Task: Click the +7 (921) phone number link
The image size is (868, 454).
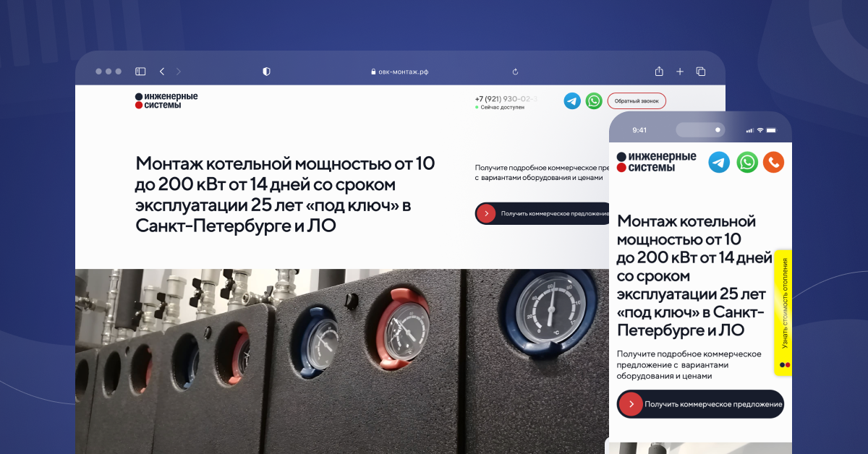Action: pos(506,98)
